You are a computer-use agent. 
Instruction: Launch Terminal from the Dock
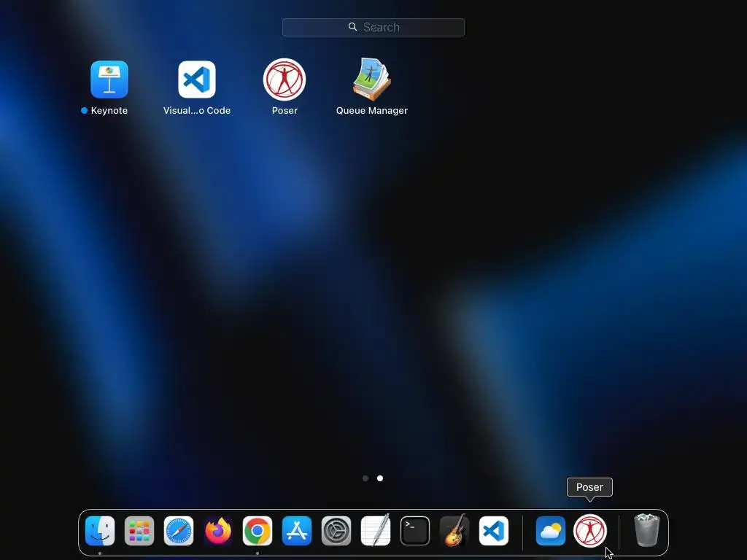(x=415, y=531)
